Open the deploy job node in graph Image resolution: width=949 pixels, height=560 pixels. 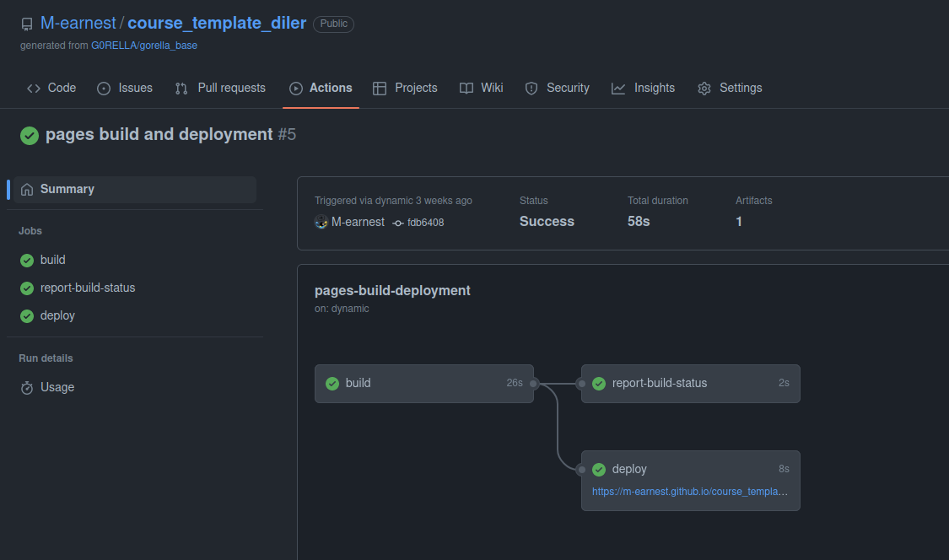coord(691,481)
